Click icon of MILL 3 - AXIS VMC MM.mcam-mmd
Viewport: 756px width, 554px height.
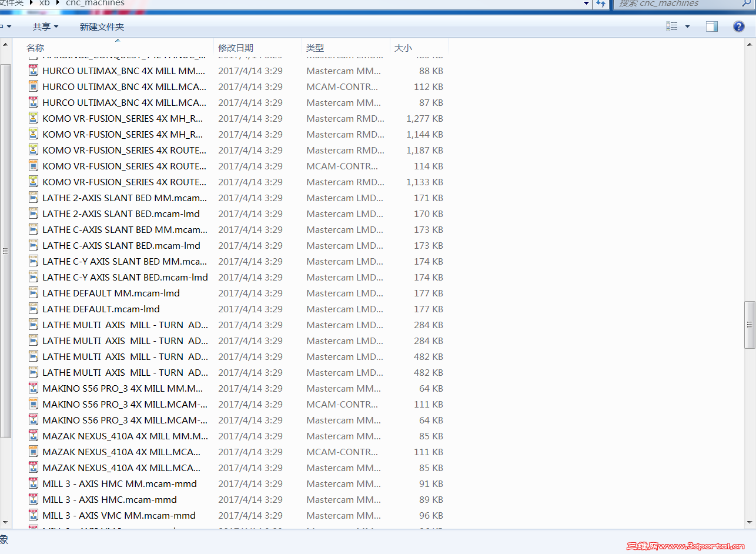34,515
